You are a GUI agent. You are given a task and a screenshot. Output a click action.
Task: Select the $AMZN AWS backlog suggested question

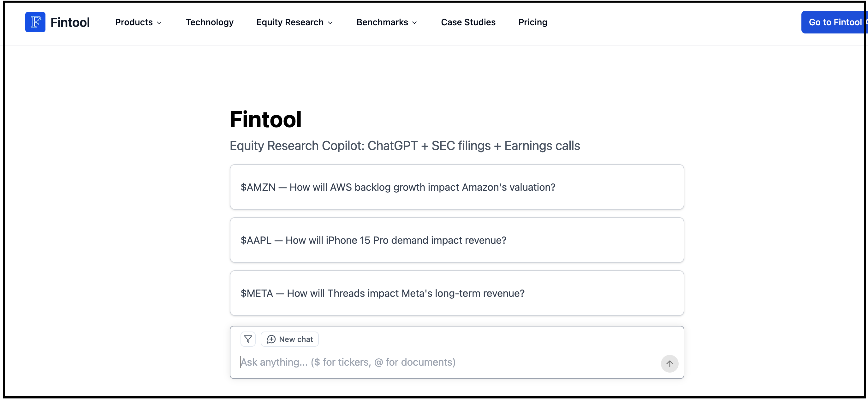coord(457,187)
